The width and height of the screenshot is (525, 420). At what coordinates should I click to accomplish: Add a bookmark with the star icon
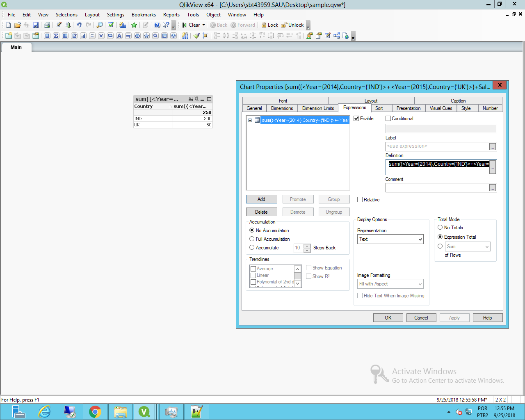coord(134,25)
